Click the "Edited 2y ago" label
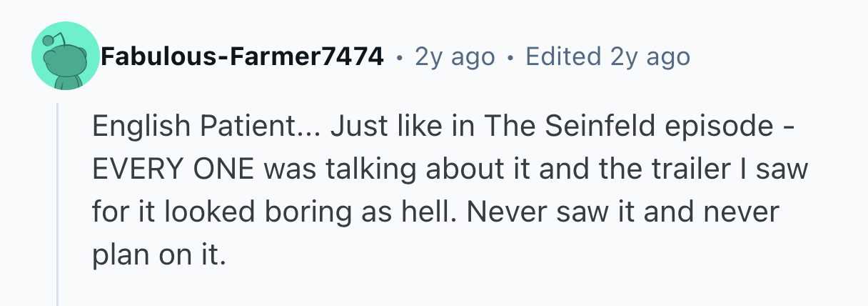 coord(607,56)
